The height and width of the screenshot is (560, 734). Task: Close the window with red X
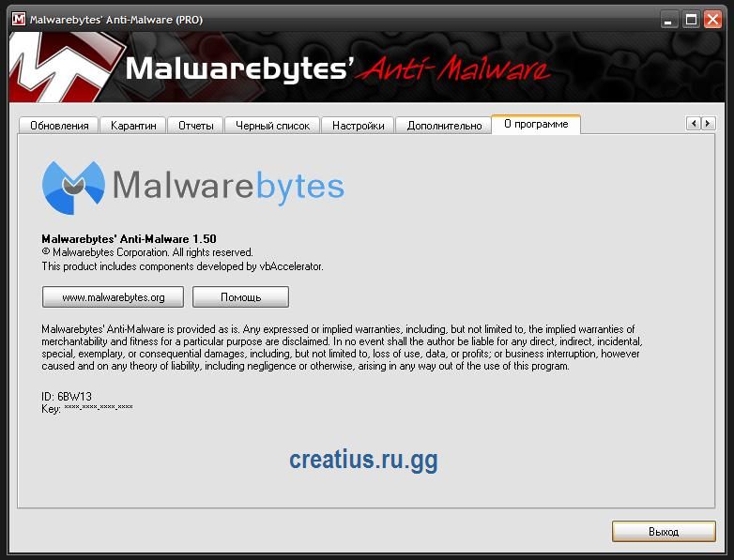pyautogui.click(x=712, y=20)
